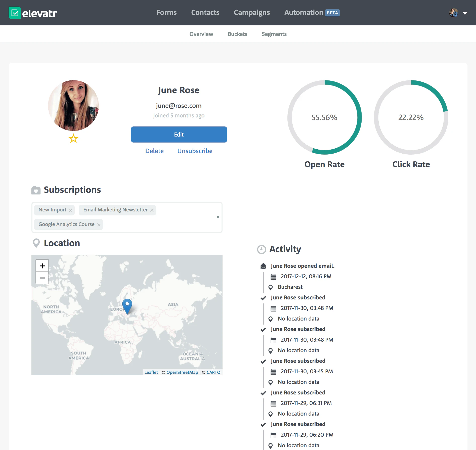Click the elevatr logo
Image resolution: width=476 pixels, height=450 pixels.
click(32, 13)
